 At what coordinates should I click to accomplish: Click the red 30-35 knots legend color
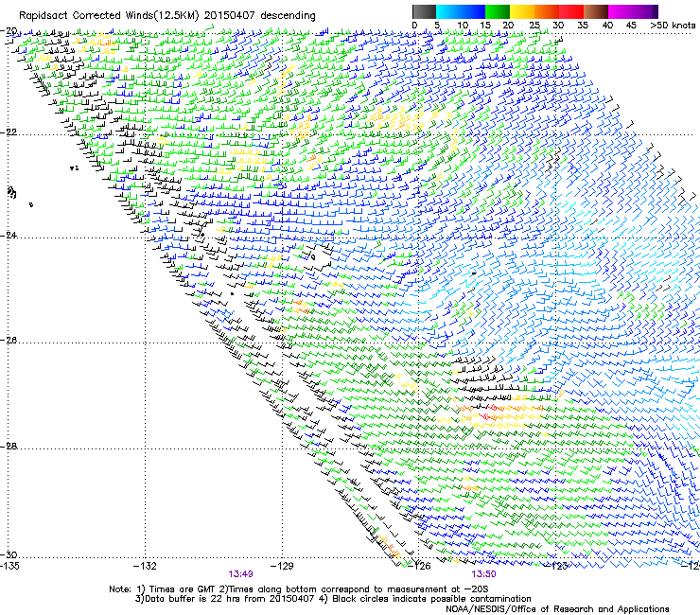click(571, 11)
